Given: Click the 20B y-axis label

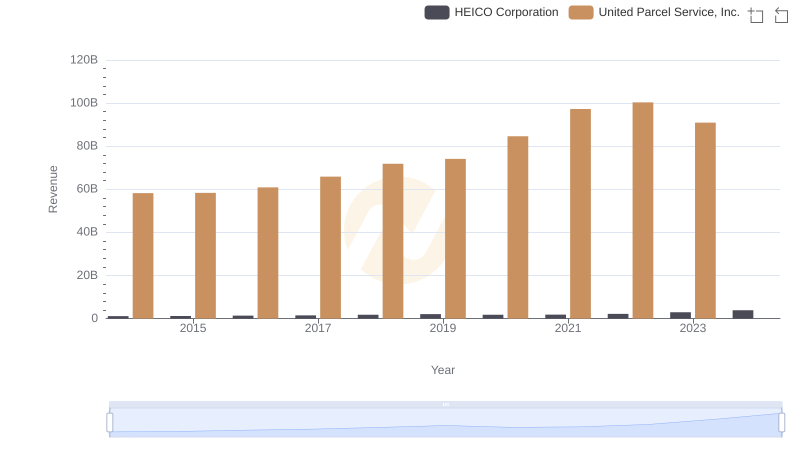Looking at the screenshot, I should click(87, 275).
